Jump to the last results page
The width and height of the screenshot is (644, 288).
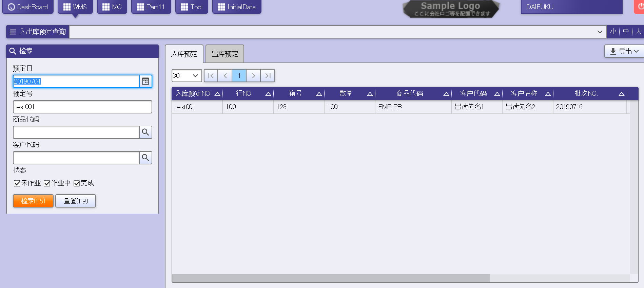(x=268, y=76)
